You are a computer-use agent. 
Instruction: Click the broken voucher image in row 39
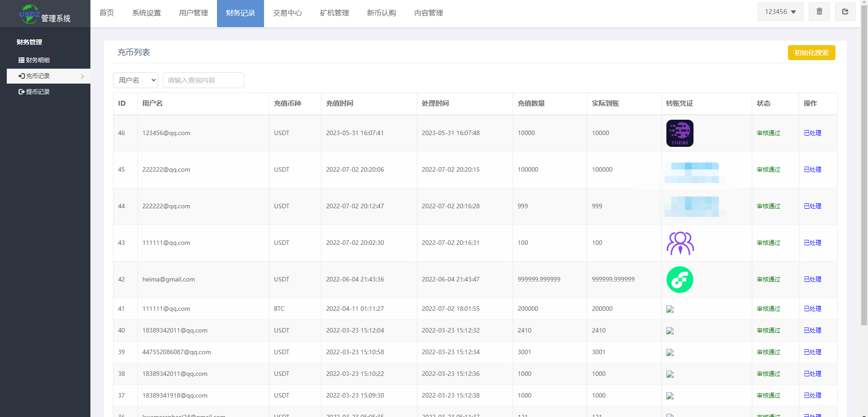pos(670,352)
